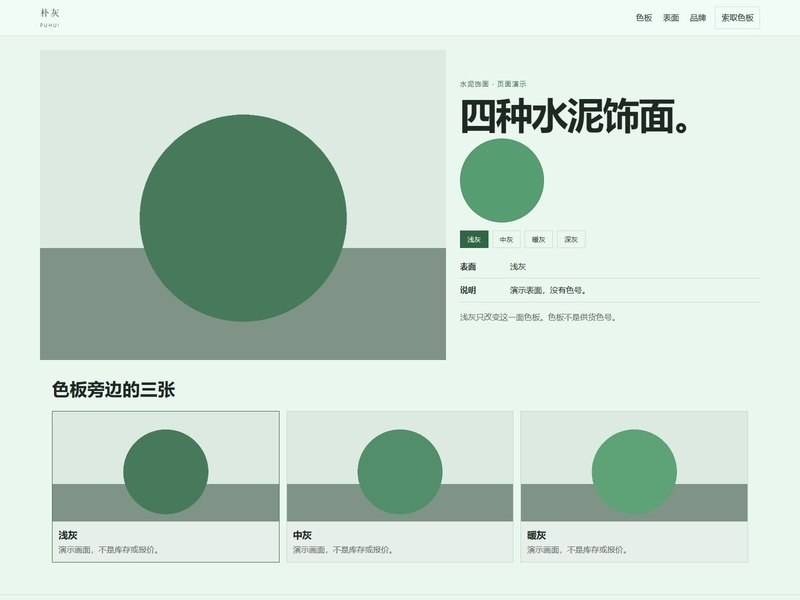The image size is (800, 600).
Task: Open the 暖灰 card thumbnail
Action: point(634,466)
